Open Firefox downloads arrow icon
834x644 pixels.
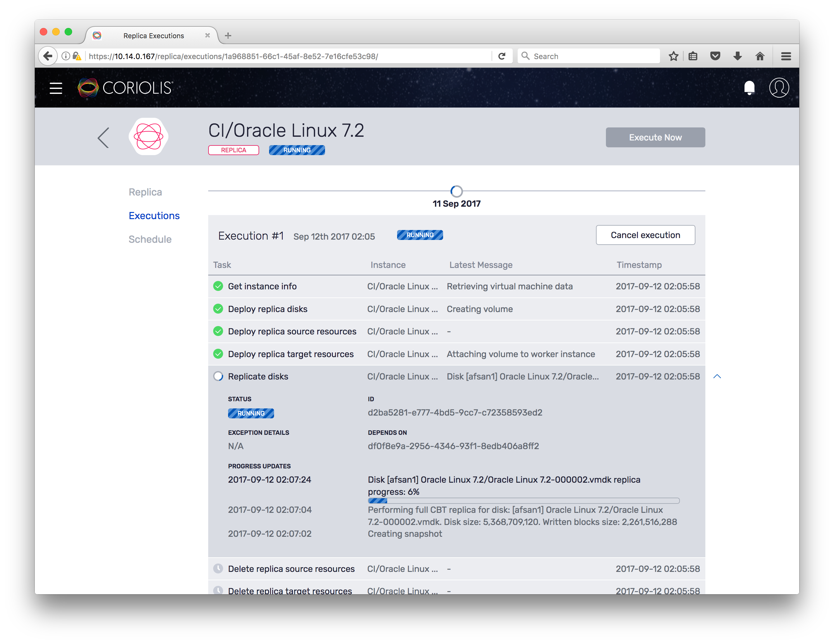[737, 56]
